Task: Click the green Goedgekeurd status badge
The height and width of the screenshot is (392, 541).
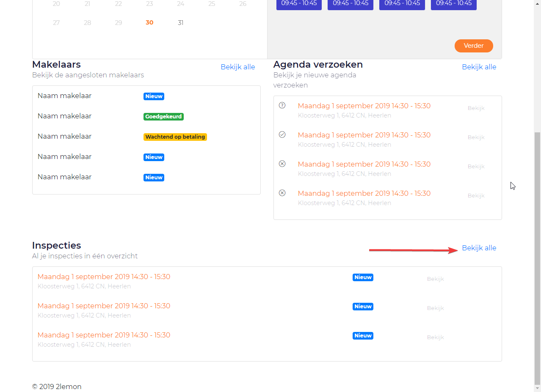Action: [163, 117]
